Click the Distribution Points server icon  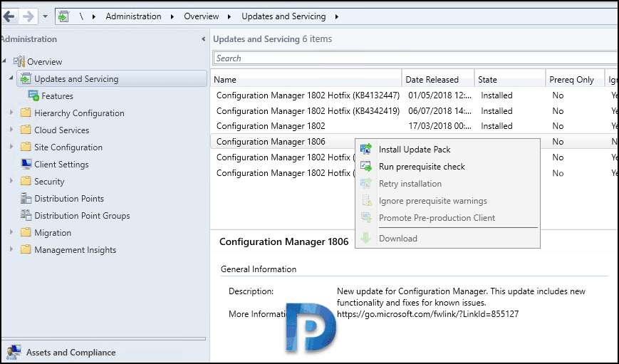click(x=26, y=198)
